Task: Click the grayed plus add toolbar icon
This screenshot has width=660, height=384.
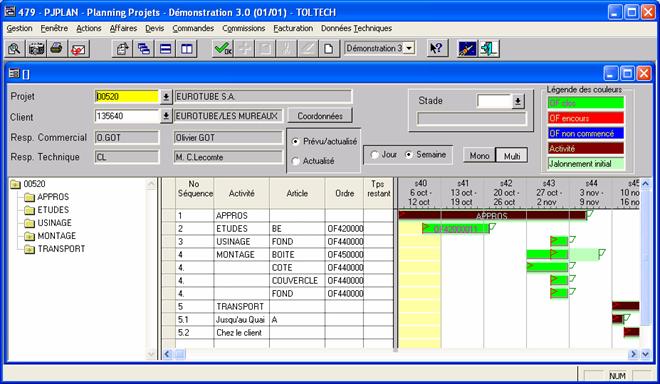Action: tap(244, 49)
